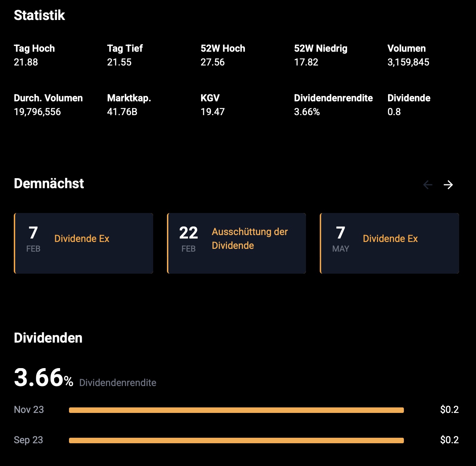Click the previous arrow in Demnächst

pyautogui.click(x=428, y=185)
